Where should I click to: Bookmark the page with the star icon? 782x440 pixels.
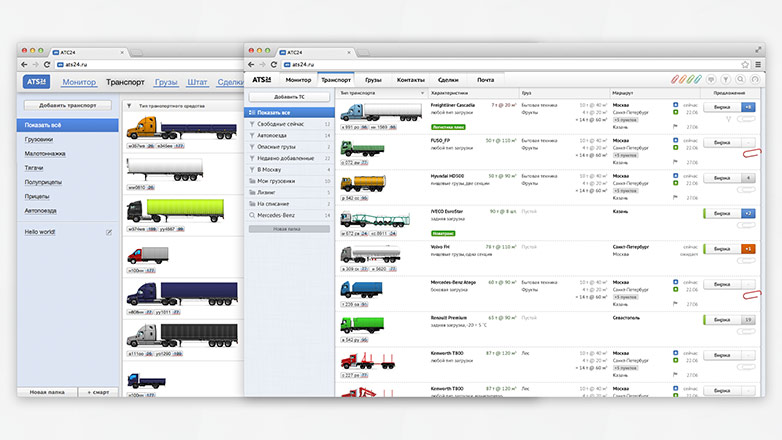tap(745, 64)
